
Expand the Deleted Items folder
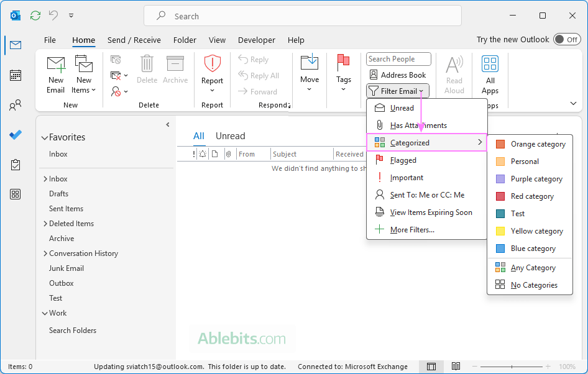44,223
